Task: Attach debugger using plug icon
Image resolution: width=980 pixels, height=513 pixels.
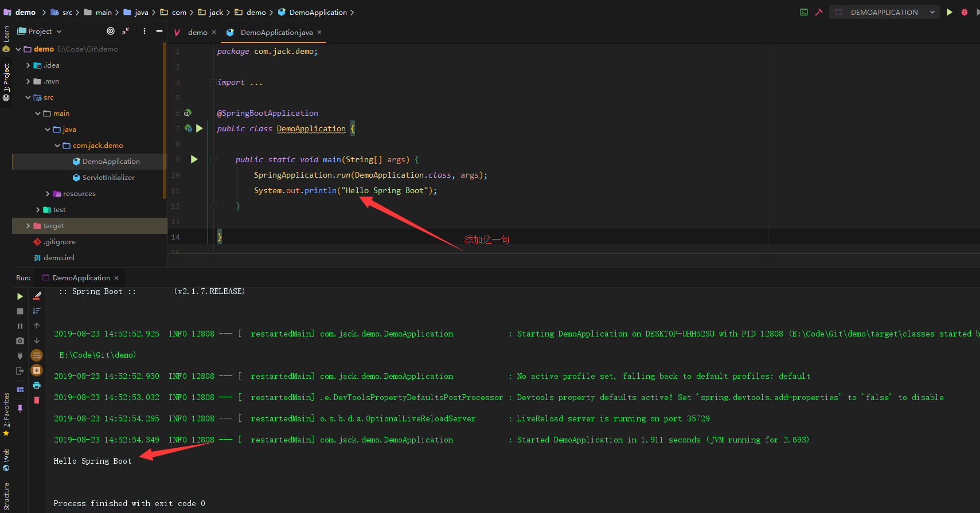Action: 20,355
